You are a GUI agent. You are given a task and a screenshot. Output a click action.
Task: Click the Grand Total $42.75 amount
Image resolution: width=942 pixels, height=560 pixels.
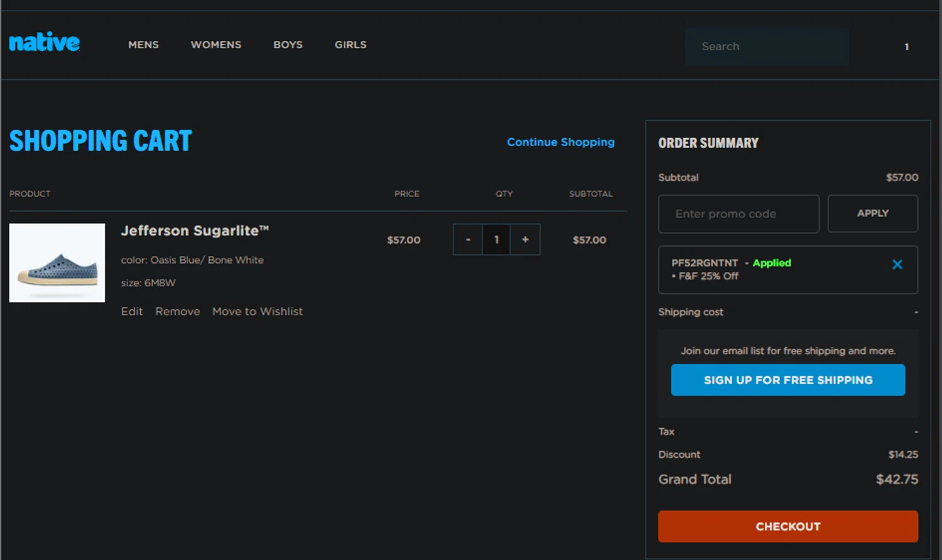point(897,480)
